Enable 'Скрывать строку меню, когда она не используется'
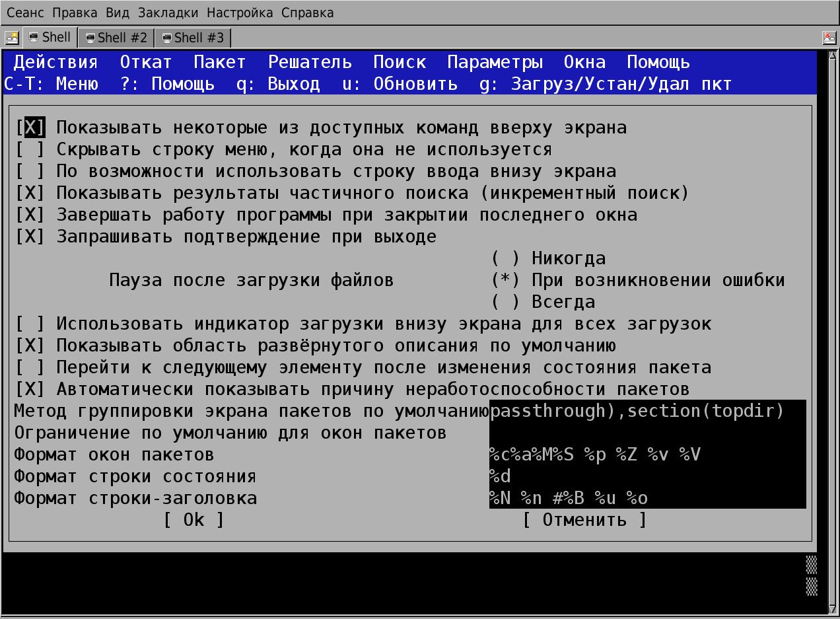 (31, 149)
